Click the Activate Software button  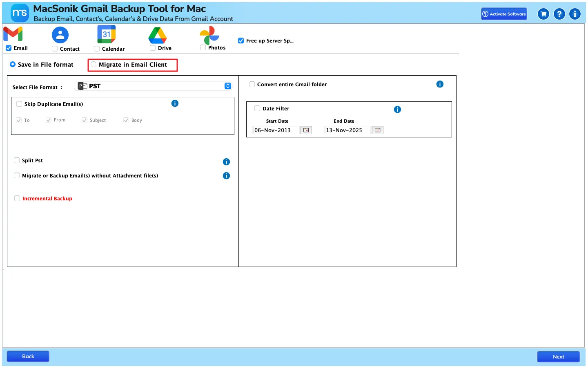pyautogui.click(x=504, y=14)
